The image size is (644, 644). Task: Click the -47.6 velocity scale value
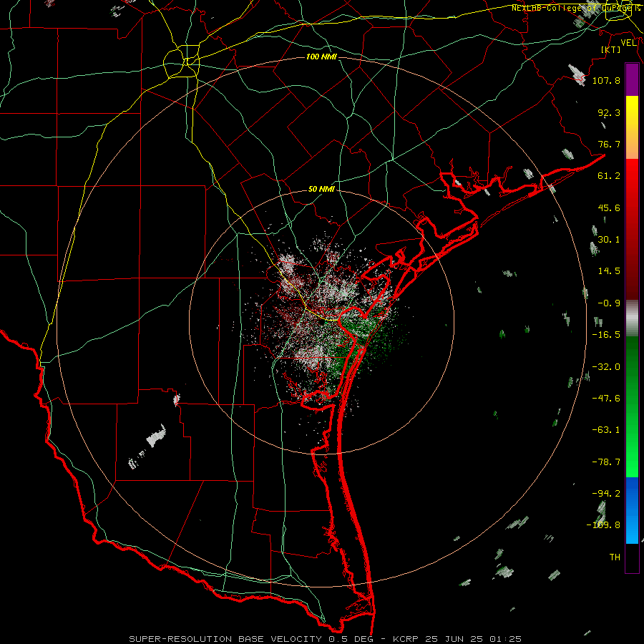[x=606, y=399]
